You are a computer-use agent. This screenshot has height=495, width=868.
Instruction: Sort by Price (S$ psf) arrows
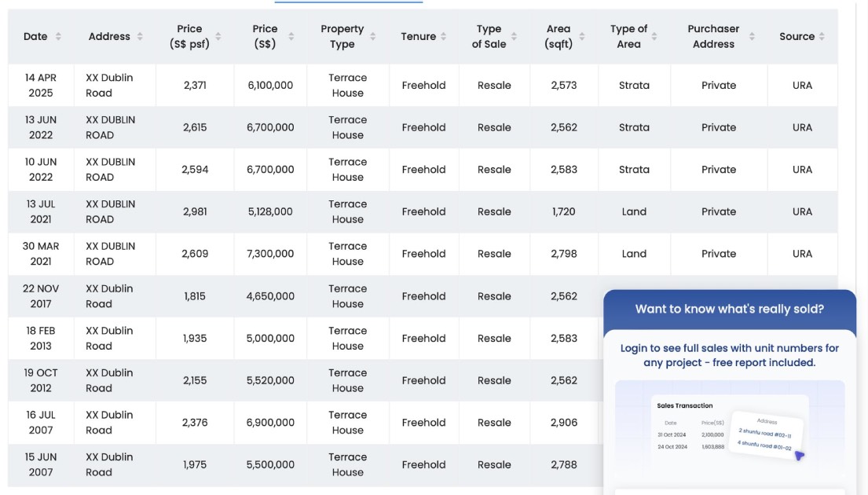coord(218,37)
